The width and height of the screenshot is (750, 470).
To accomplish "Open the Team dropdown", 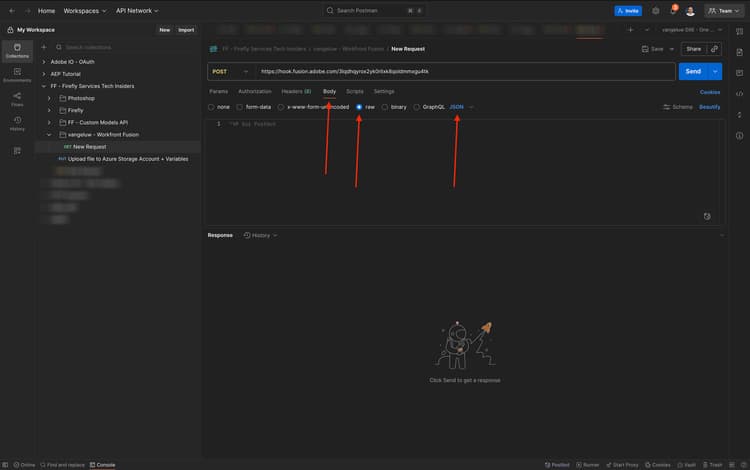I will (724, 11).
